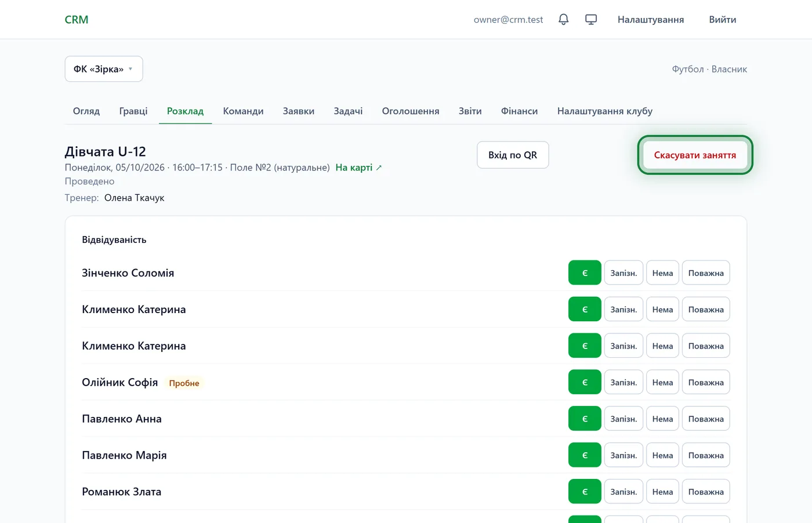Image resolution: width=812 pixels, height=523 pixels.
Task: Go to the Фінанси tab
Action: click(x=520, y=111)
